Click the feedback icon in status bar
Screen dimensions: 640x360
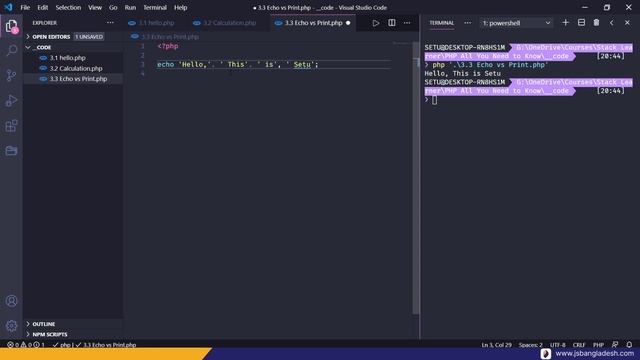pos(615,345)
